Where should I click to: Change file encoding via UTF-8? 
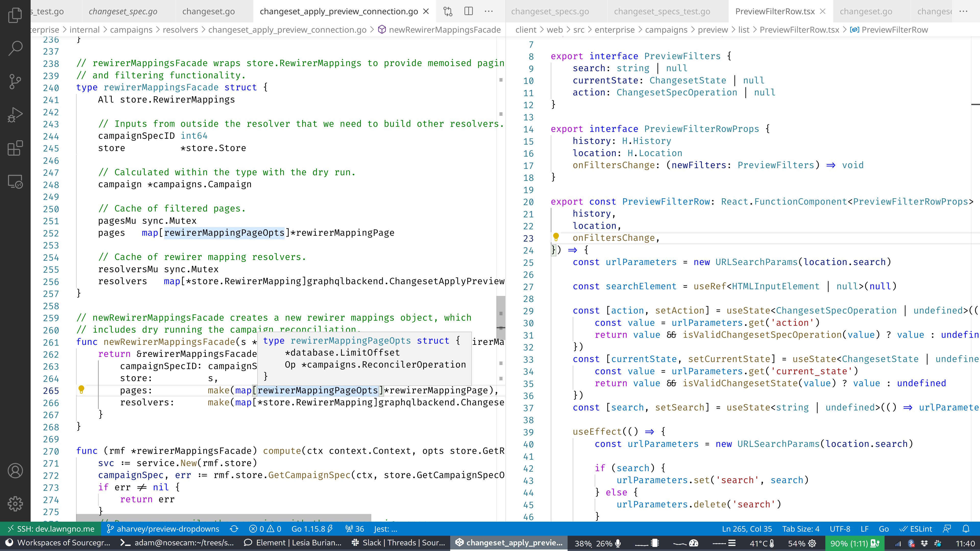[840, 529]
